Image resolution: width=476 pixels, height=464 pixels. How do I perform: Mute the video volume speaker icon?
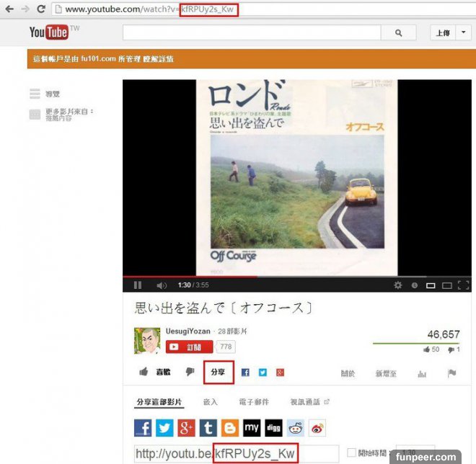tap(161, 285)
